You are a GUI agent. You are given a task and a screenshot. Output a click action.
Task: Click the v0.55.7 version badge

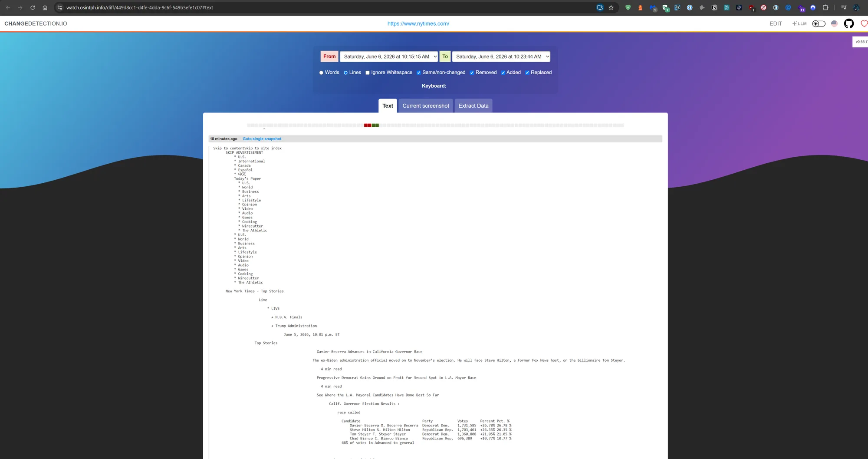[861, 42]
